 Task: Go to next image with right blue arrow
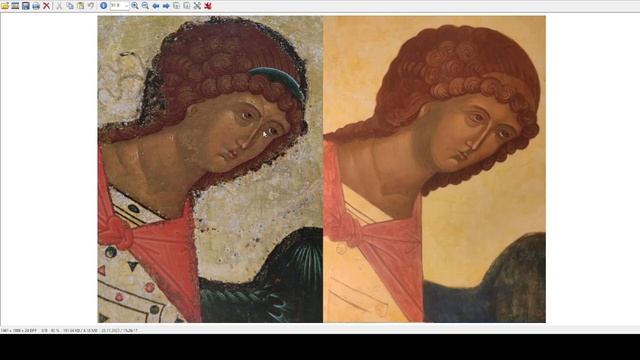(x=166, y=6)
